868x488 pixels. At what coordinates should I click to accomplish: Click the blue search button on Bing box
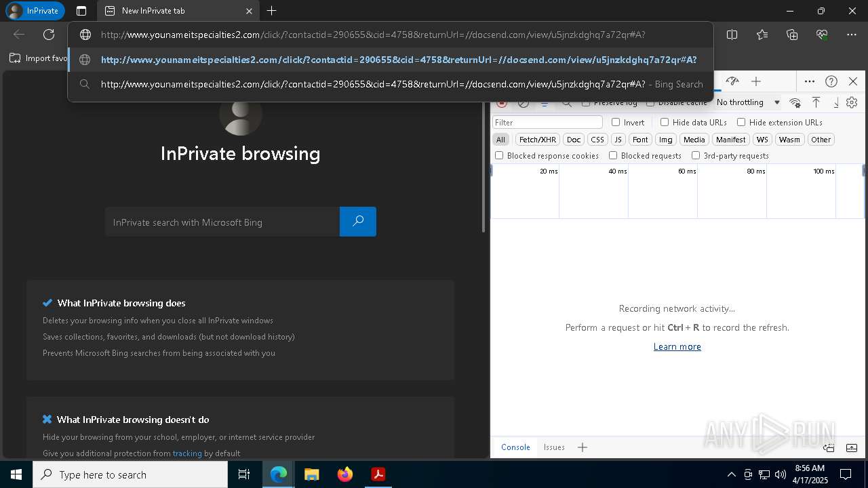tap(358, 222)
